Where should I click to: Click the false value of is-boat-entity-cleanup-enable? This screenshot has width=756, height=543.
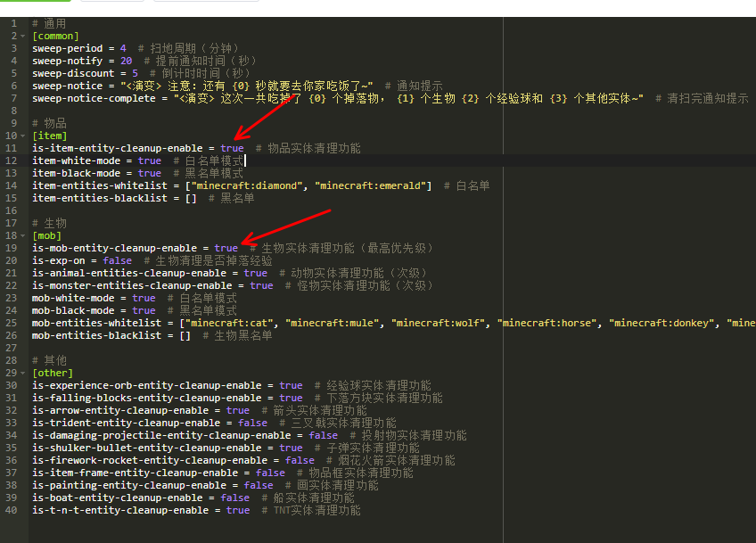[x=235, y=498]
